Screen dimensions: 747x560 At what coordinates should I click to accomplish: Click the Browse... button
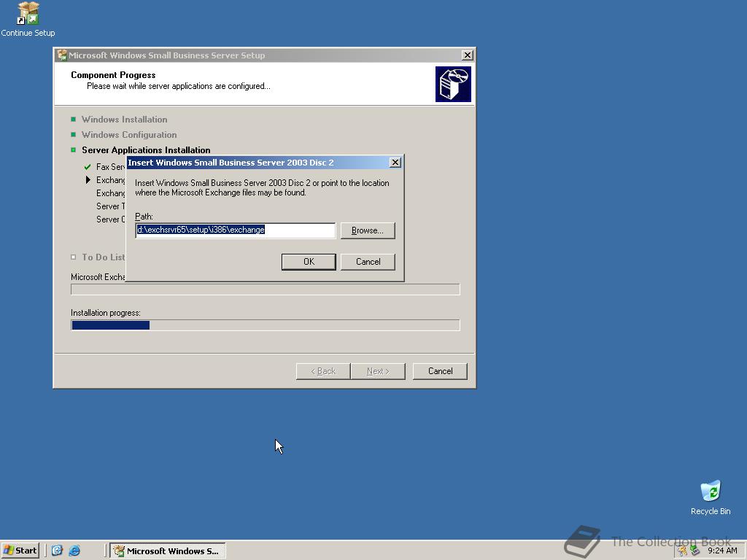point(368,230)
